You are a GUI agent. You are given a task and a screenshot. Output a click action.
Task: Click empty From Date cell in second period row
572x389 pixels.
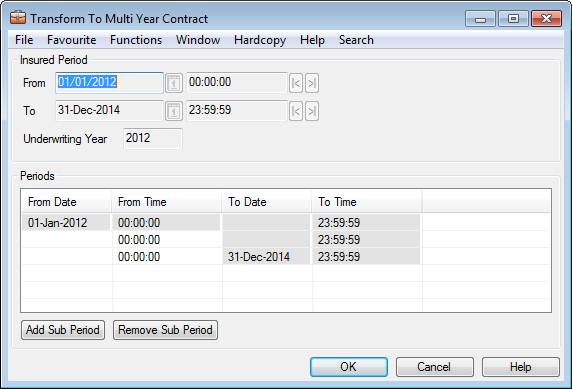pos(66,240)
